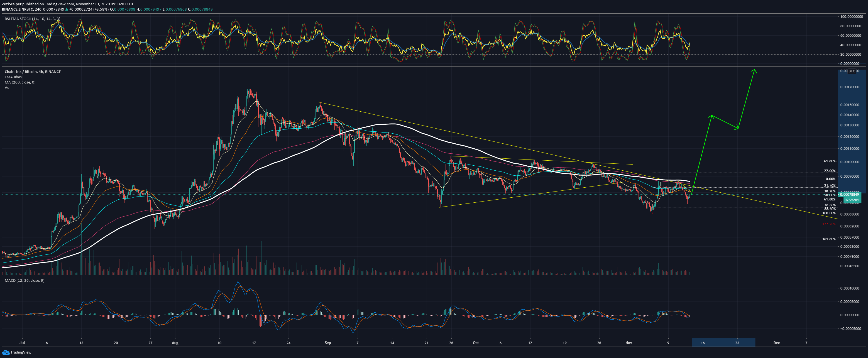Select the 78.60% Fibonacci level label

click(830, 205)
